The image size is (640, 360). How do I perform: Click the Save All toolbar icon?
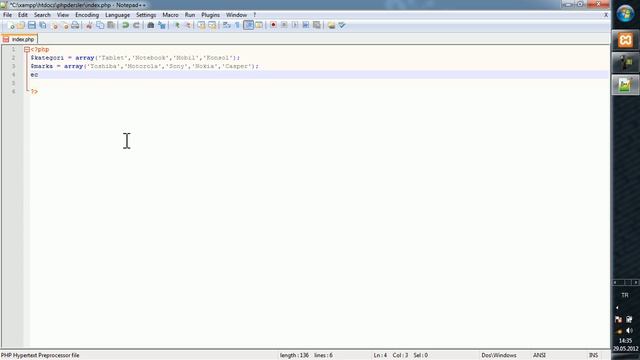(x=42, y=25)
